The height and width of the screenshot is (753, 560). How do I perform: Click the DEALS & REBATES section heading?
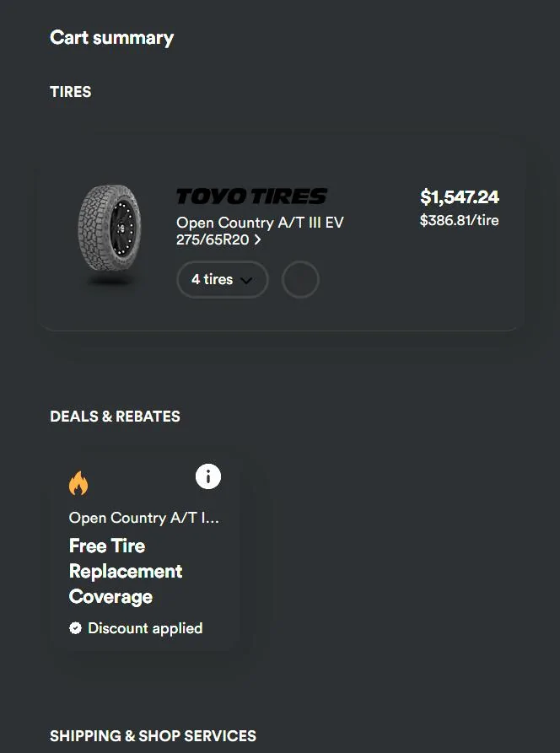coord(115,417)
